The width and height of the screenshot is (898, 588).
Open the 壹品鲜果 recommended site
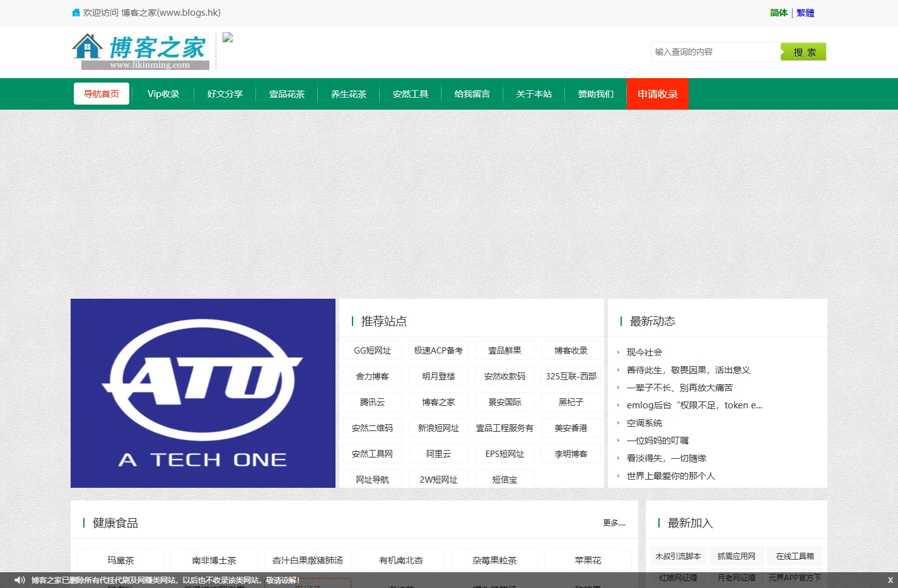coord(504,350)
